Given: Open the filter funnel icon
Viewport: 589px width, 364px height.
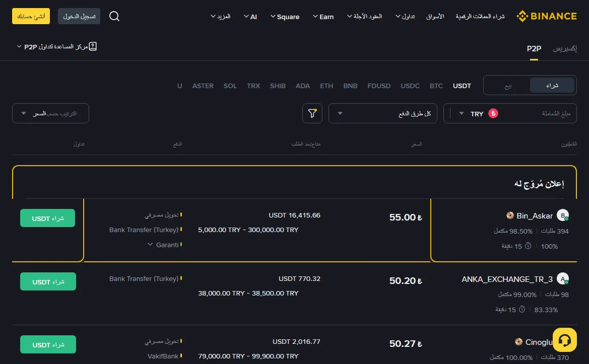Looking at the screenshot, I should (312, 113).
